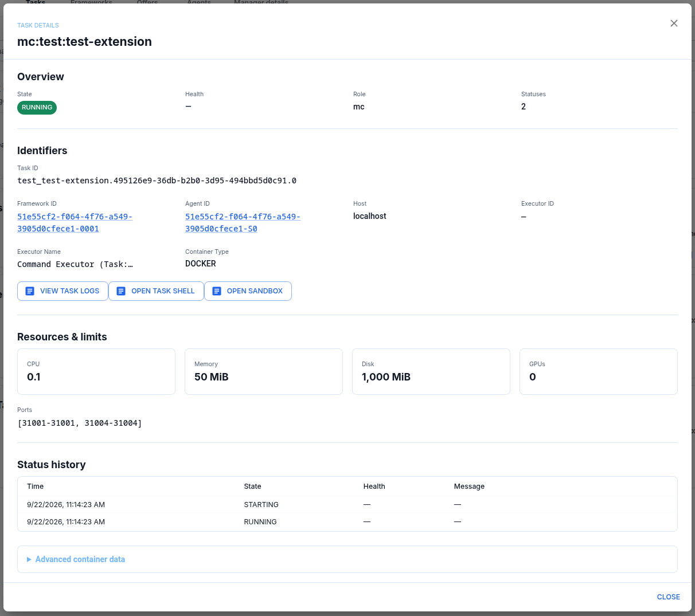Click the Resources & limits heading
This screenshot has height=616, width=695.
tap(62, 337)
